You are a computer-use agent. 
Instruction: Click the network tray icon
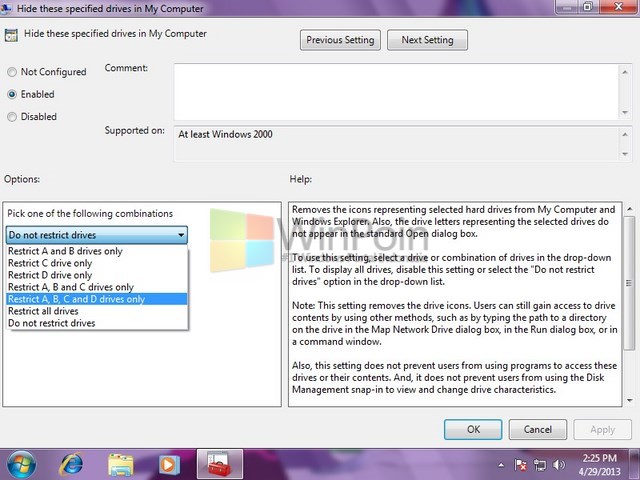[540, 465]
